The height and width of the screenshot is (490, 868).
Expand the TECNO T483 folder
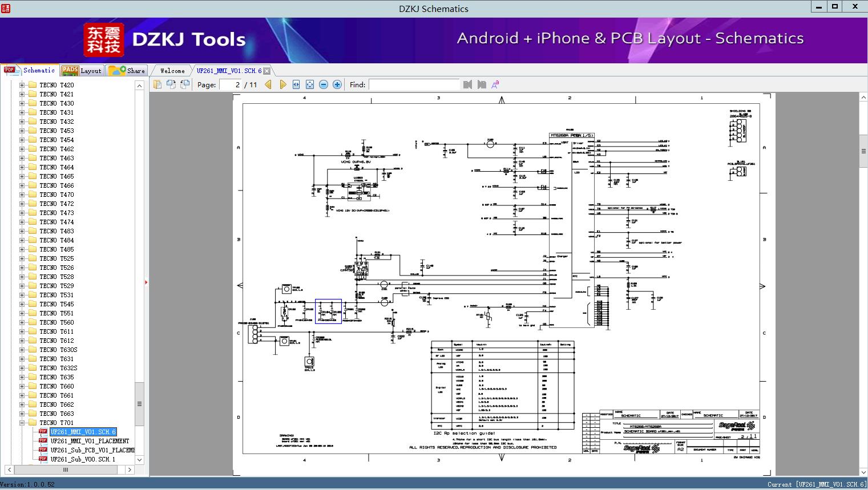(x=22, y=231)
